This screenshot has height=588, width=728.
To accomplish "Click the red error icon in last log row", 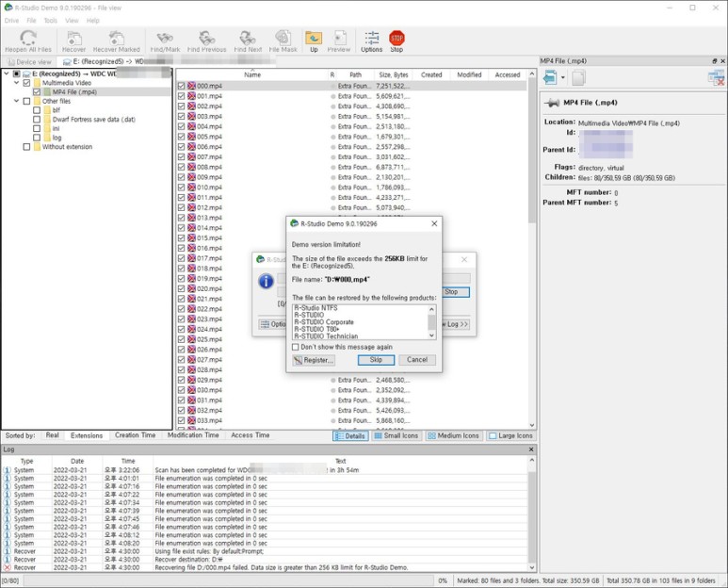I will point(7,567).
